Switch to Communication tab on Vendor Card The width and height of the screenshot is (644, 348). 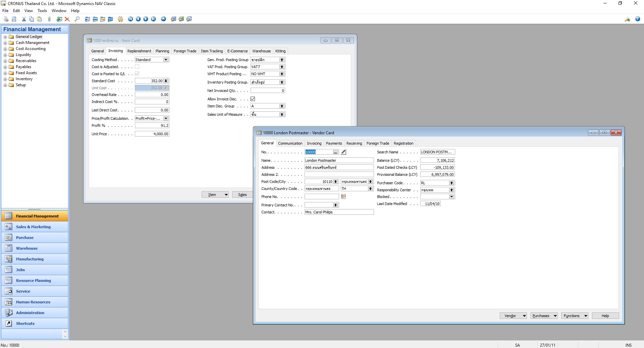coord(290,143)
